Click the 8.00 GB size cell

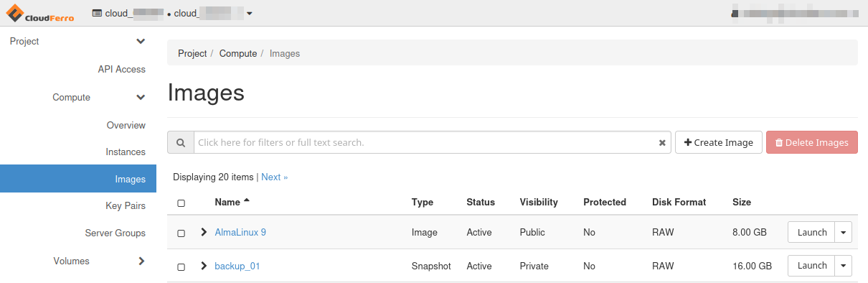pos(750,232)
